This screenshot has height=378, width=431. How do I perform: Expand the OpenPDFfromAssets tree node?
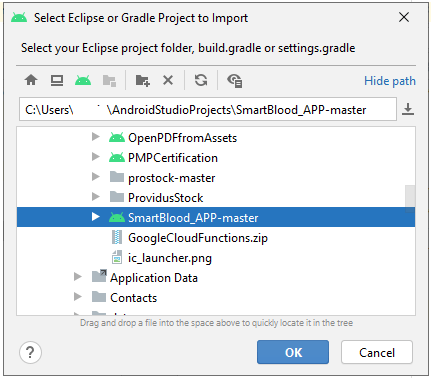(x=96, y=137)
